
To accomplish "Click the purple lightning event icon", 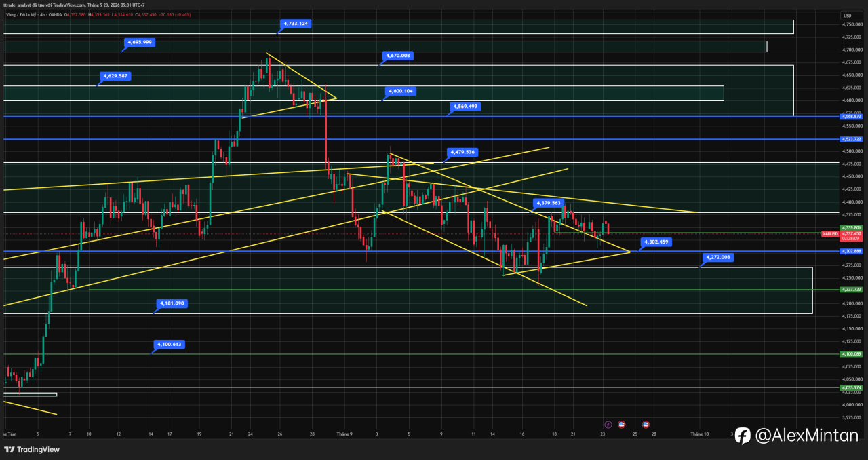I will coord(608,425).
